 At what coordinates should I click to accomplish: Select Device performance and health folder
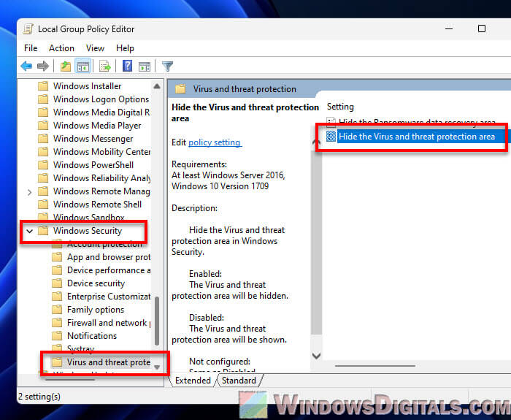109,270
